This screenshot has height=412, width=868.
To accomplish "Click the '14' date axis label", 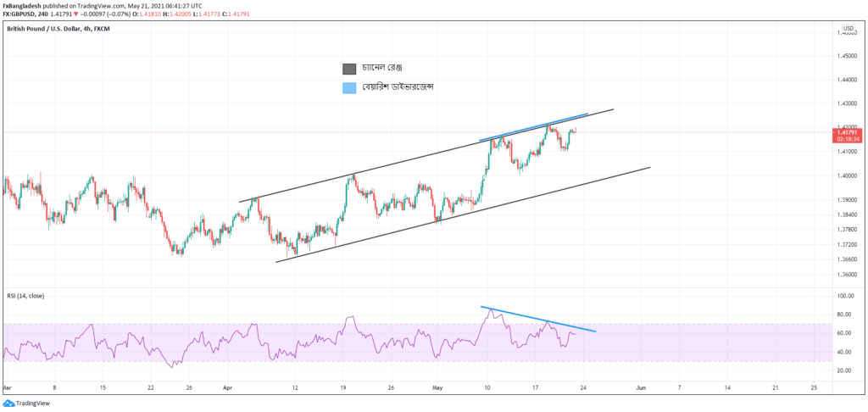I will coord(726,387).
